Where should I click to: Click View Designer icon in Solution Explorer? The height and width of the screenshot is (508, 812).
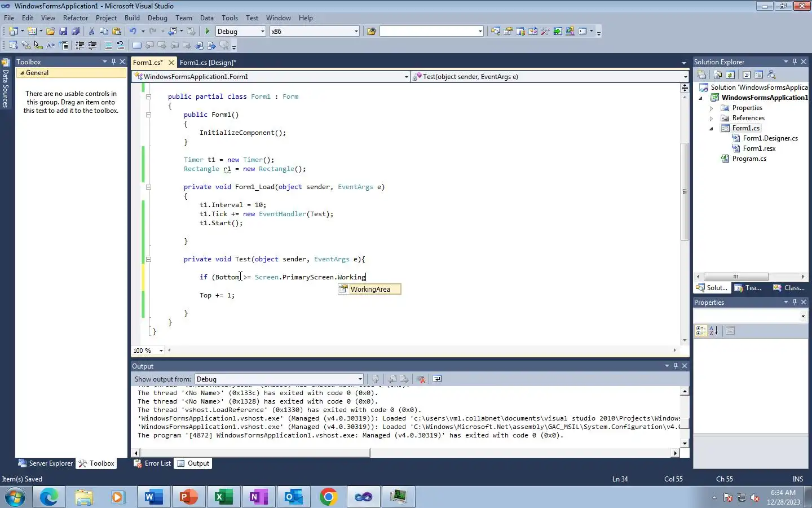[x=758, y=75]
